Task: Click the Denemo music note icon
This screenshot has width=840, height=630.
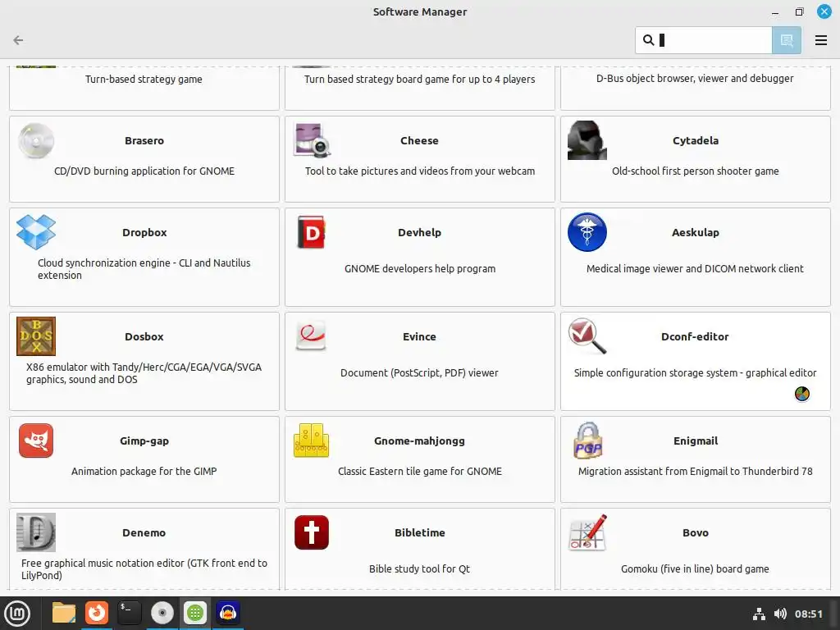Action: coord(36,532)
